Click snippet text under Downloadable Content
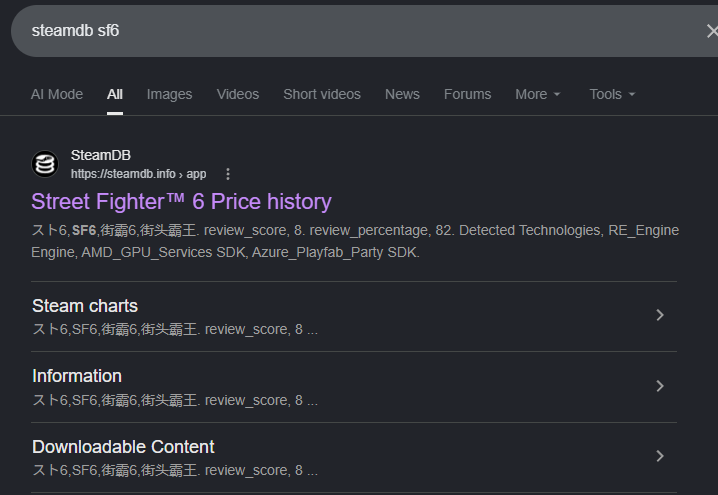Image resolution: width=718 pixels, height=495 pixels. point(175,470)
